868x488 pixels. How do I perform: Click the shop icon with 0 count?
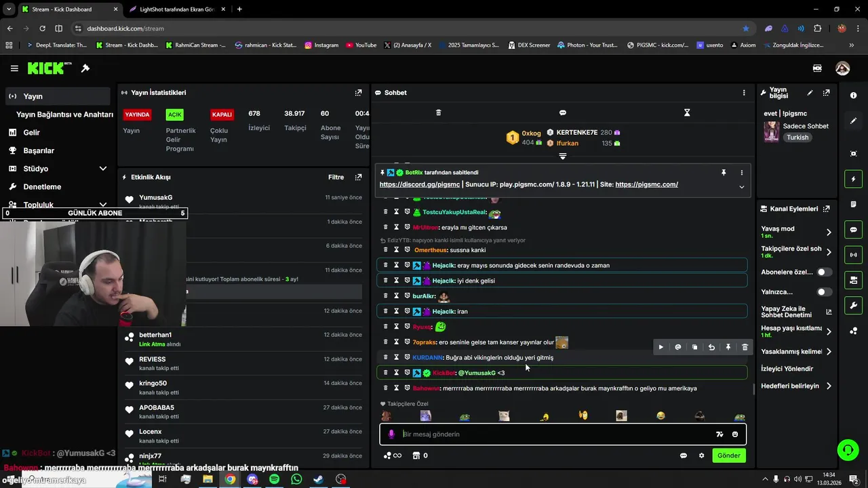click(x=420, y=455)
